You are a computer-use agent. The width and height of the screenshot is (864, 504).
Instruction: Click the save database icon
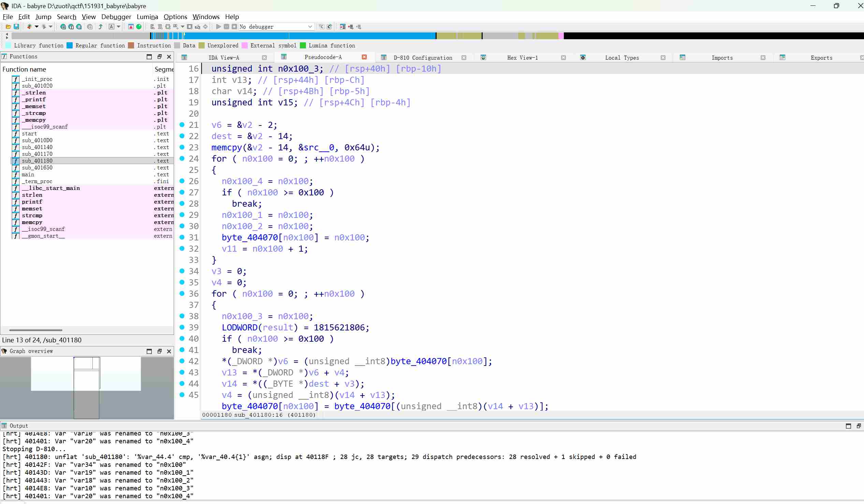16,27
